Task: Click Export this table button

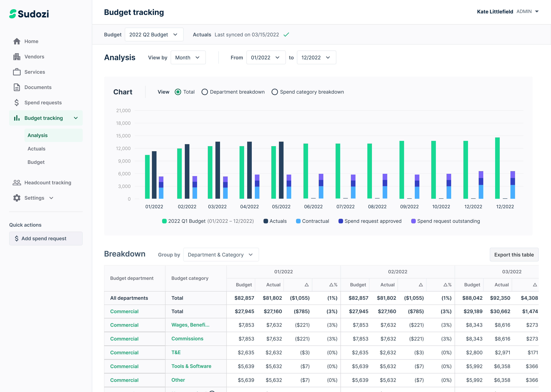Action: pyautogui.click(x=514, y=255)
